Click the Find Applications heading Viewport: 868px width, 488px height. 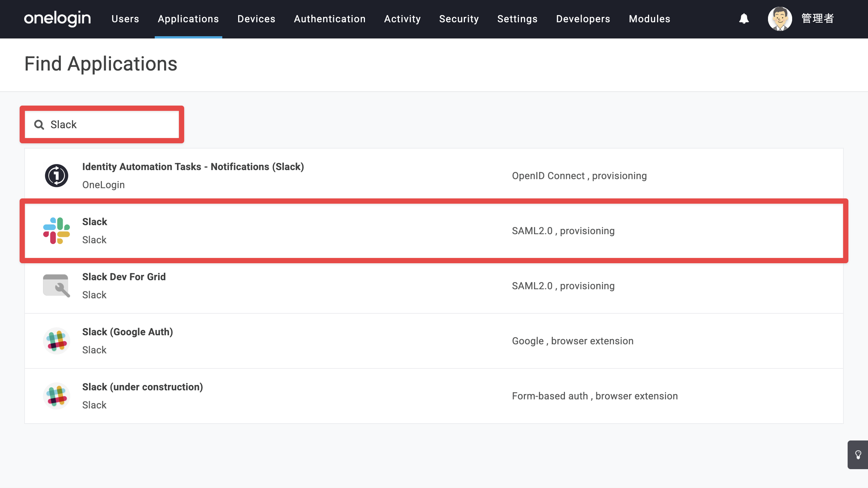click(101, 64)
